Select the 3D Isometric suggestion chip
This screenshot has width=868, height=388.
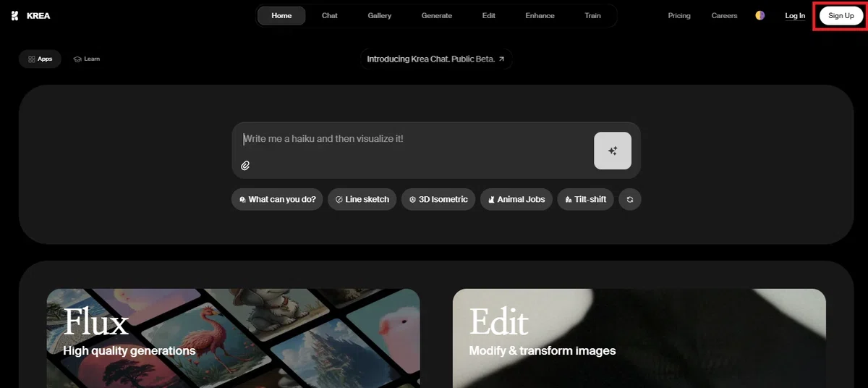click(438, 199)
